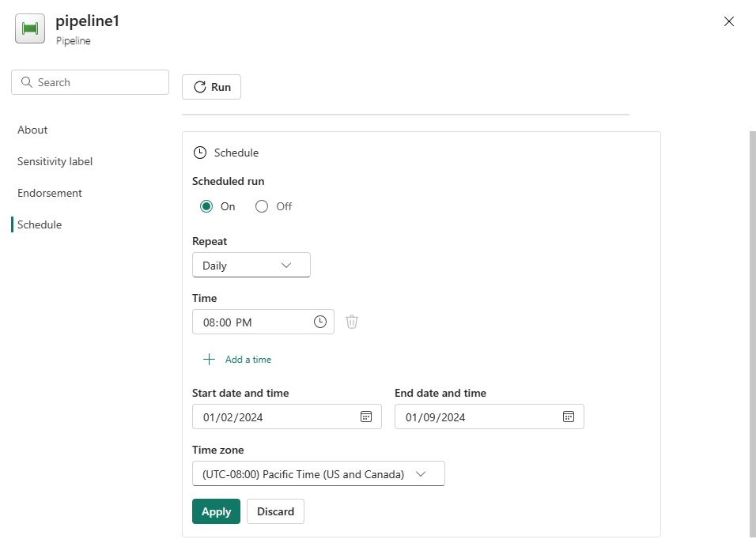Open the End date calendar picker icon
This screenshot has width=756, height=558.
point(569,417)
